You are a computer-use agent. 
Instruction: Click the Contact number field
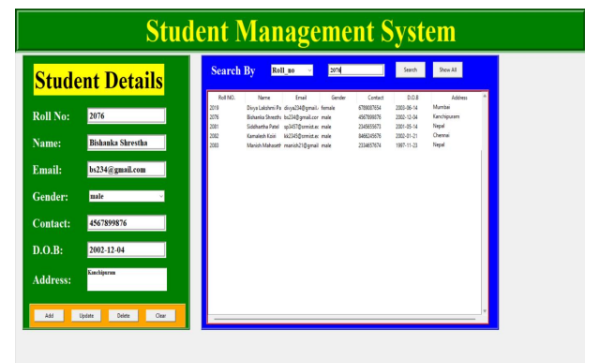pos(126,223)
